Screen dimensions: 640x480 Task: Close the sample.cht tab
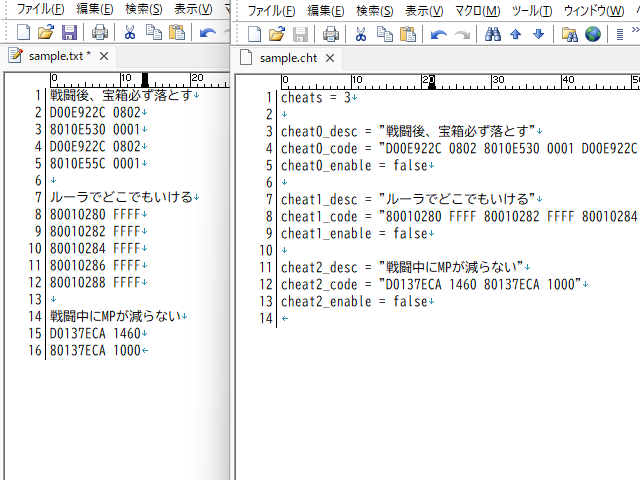329,58
